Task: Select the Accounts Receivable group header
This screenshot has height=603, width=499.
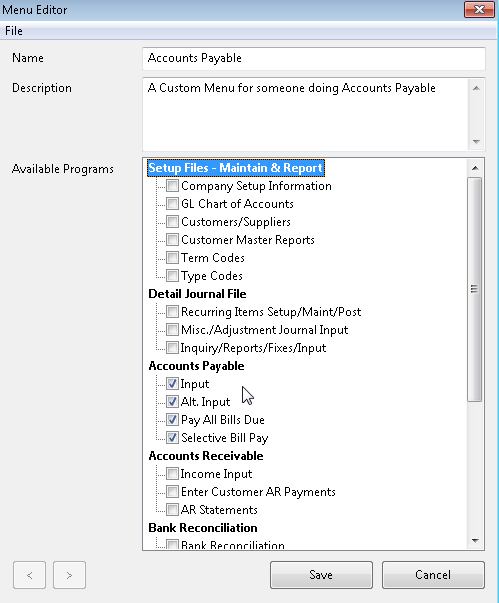Action: pos(206,456)
